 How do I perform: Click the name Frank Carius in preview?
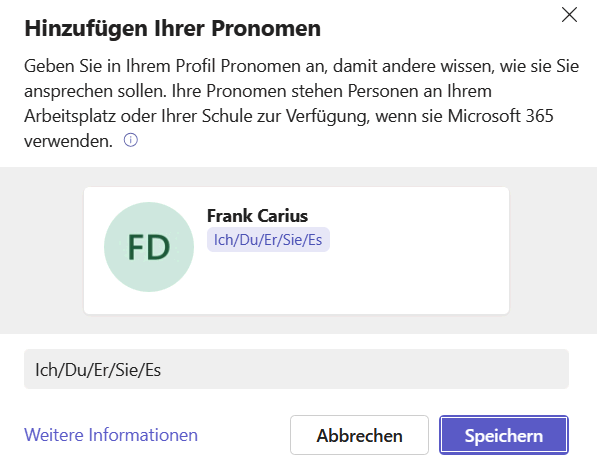tap(257, 216)
